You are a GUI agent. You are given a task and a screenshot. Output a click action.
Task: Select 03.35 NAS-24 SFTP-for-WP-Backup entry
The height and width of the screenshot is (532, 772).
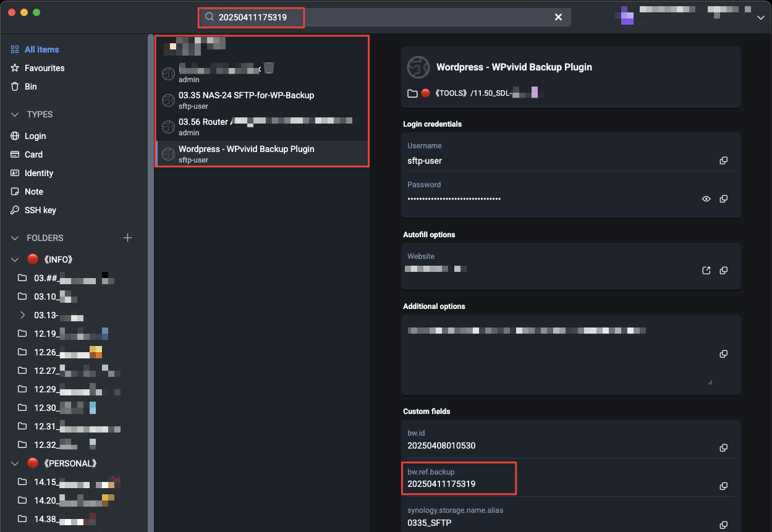[246, 100]
